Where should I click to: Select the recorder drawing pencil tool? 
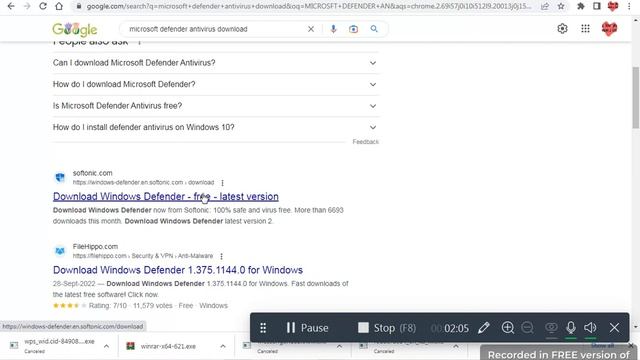(x=484, y=328)
